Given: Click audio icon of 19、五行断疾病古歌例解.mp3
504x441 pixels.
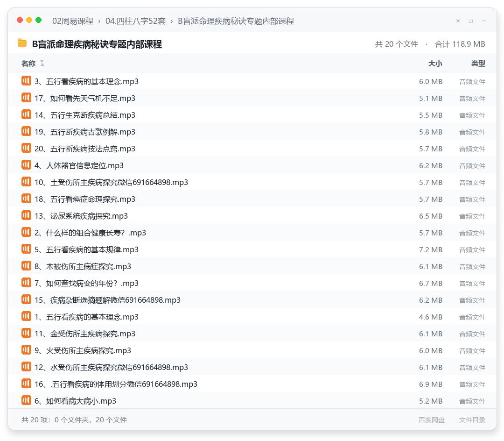Looking at the screenshot, I should pyautogui.click(x=26, y=131).
